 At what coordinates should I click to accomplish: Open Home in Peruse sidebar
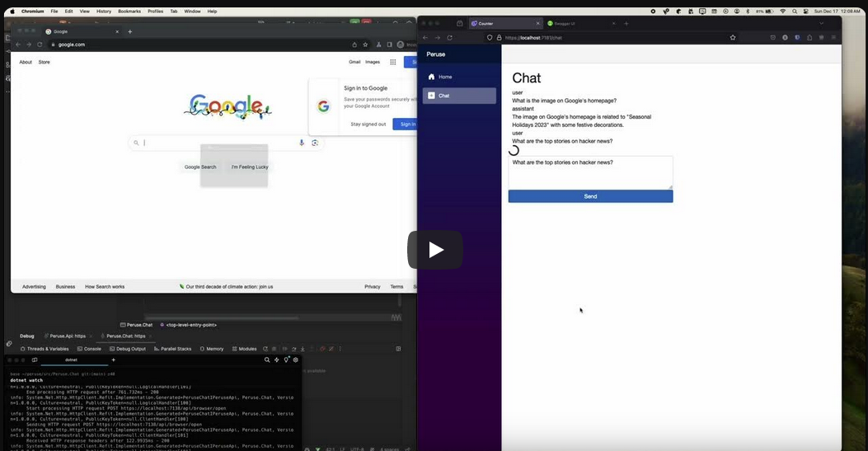point(459,77)
